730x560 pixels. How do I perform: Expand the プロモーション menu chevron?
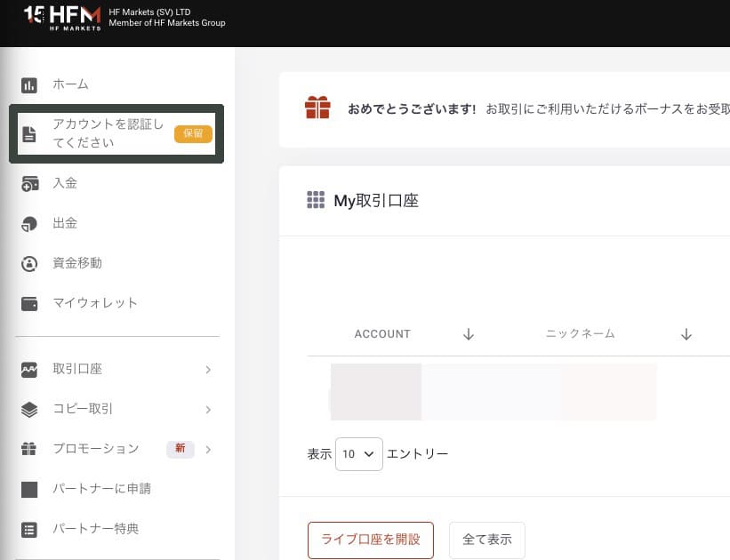click(208, 450)
